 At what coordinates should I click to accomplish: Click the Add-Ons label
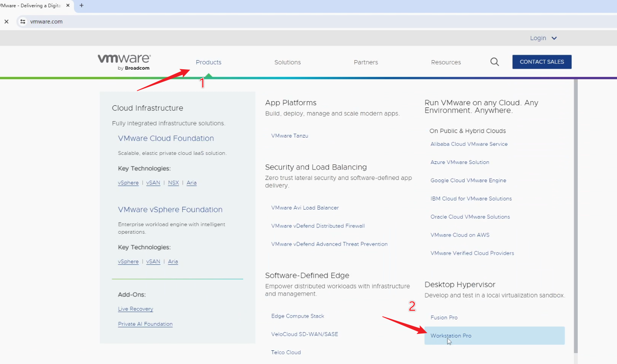tap(132, 295)
